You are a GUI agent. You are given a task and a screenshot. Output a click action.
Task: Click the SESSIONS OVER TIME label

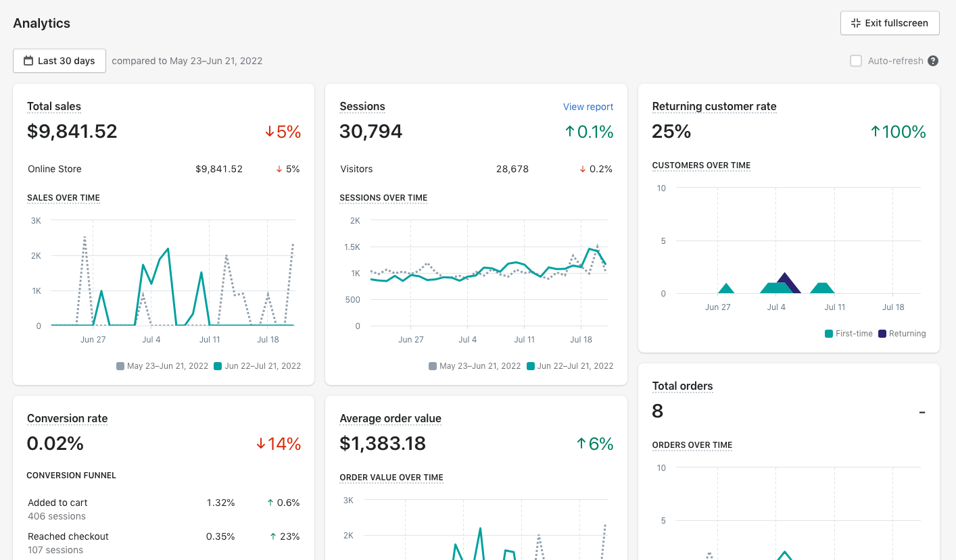[x=383, y=198]
